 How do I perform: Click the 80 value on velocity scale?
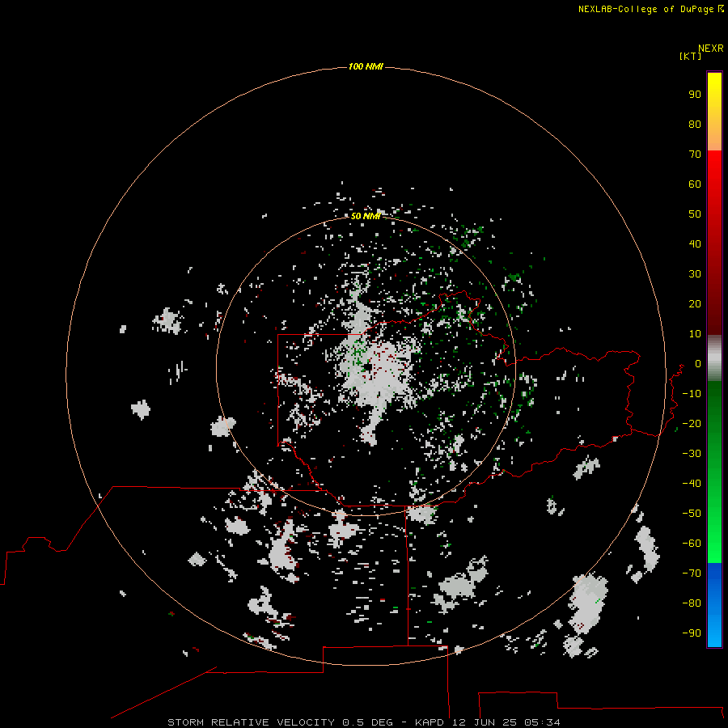(x=695, y=125)
